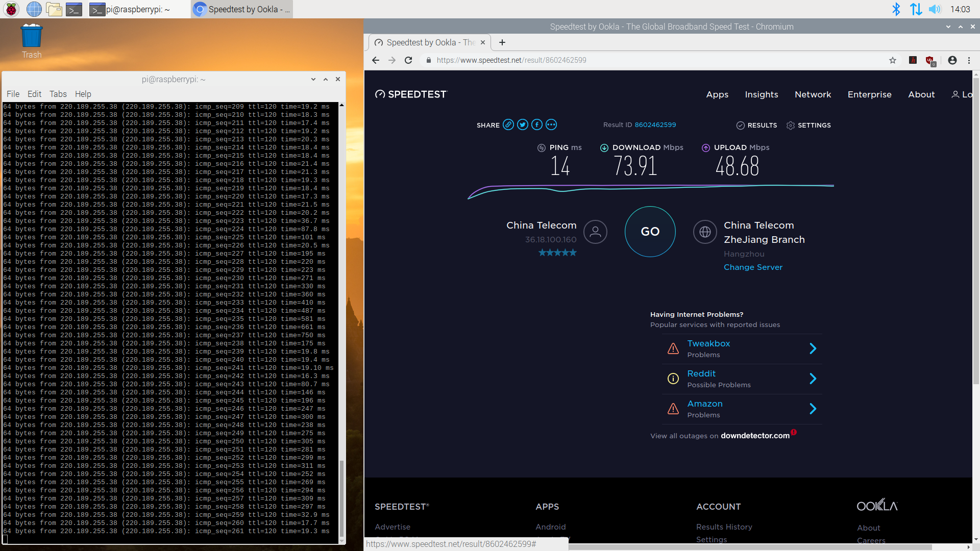This screenshot has height=551, width=980.
Task: Click the globe server icon
Action: click(x=705, y=232)
